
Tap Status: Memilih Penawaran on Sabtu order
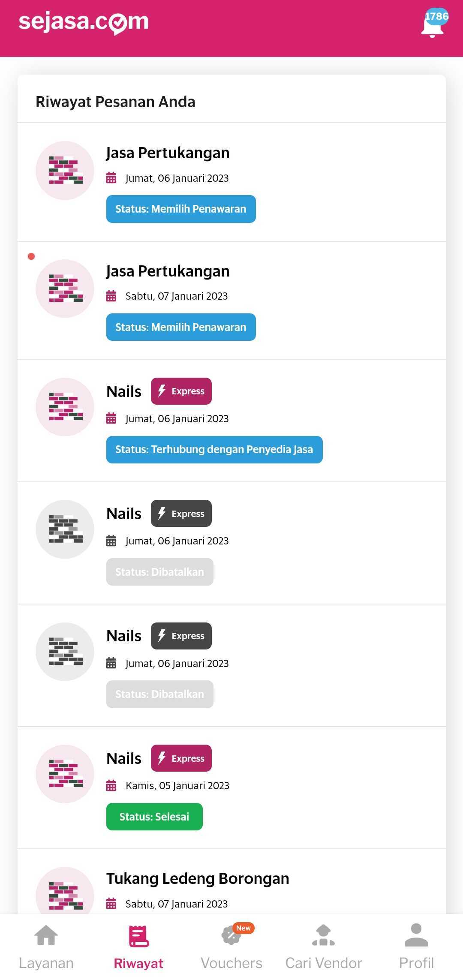181,327
